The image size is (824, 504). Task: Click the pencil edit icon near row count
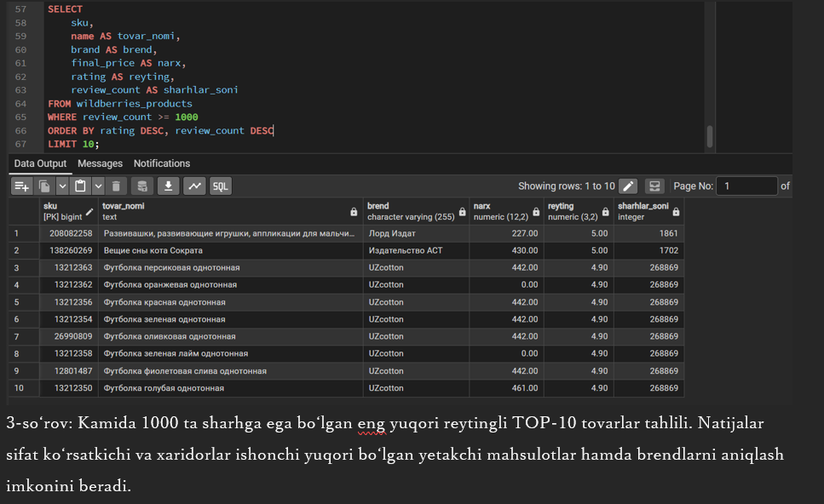coord(628,186)
